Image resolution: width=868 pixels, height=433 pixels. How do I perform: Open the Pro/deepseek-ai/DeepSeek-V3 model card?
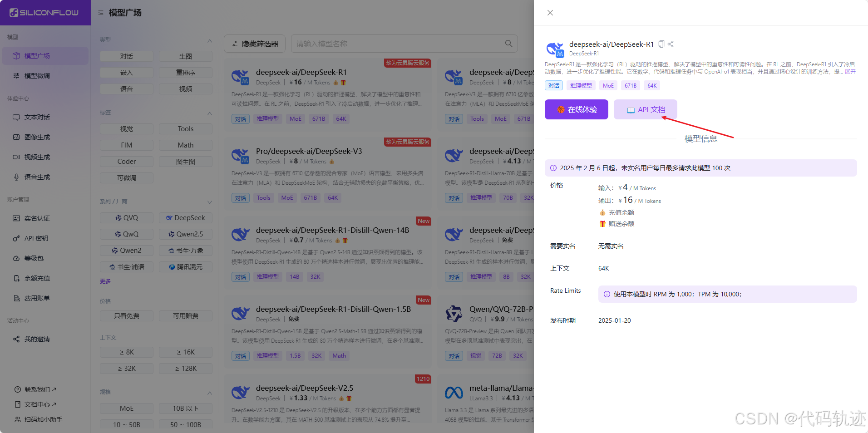(x=327, y=174)
